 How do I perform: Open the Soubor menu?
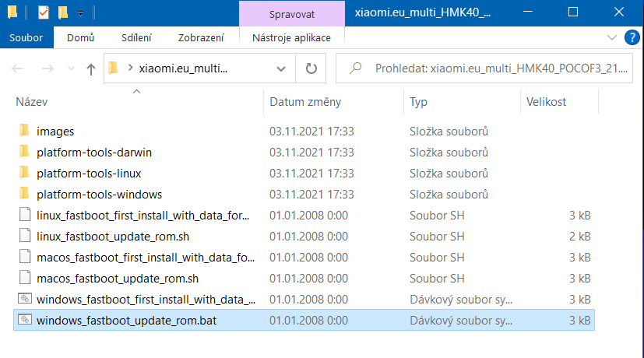[26, 38]
